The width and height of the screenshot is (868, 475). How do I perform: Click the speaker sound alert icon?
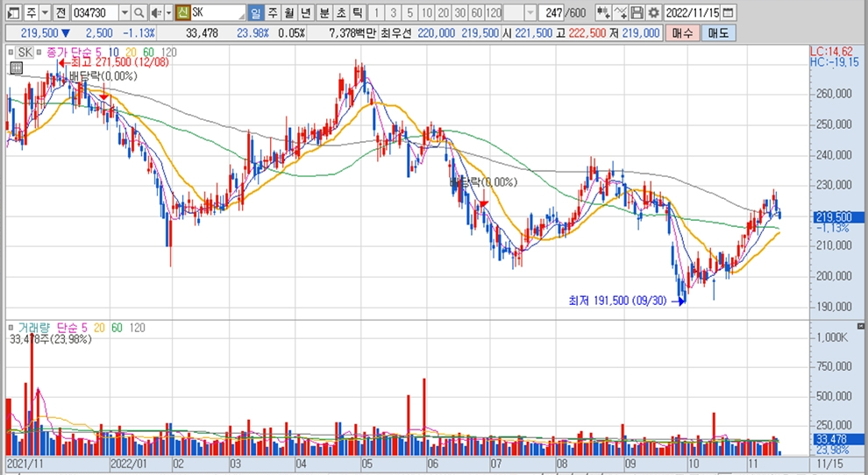tap(155, 13)
